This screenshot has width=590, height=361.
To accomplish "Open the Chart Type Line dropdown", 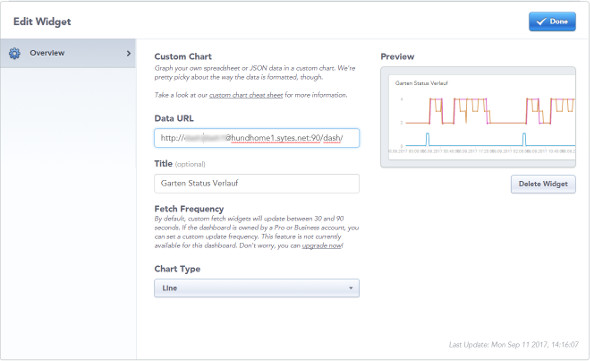I will click(257, 288).
